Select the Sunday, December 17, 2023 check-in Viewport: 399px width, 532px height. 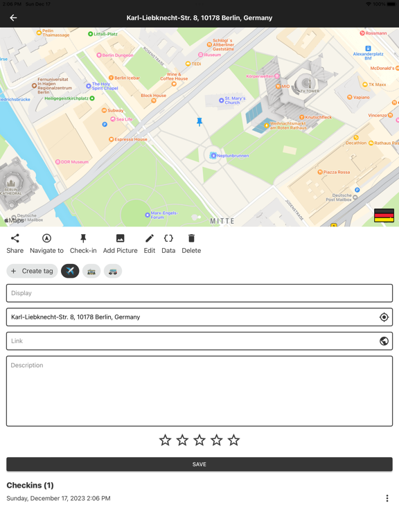58,498
